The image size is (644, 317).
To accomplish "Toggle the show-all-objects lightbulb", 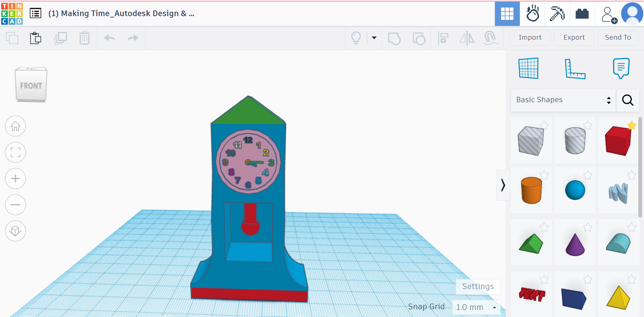I will tap(356, 38).
